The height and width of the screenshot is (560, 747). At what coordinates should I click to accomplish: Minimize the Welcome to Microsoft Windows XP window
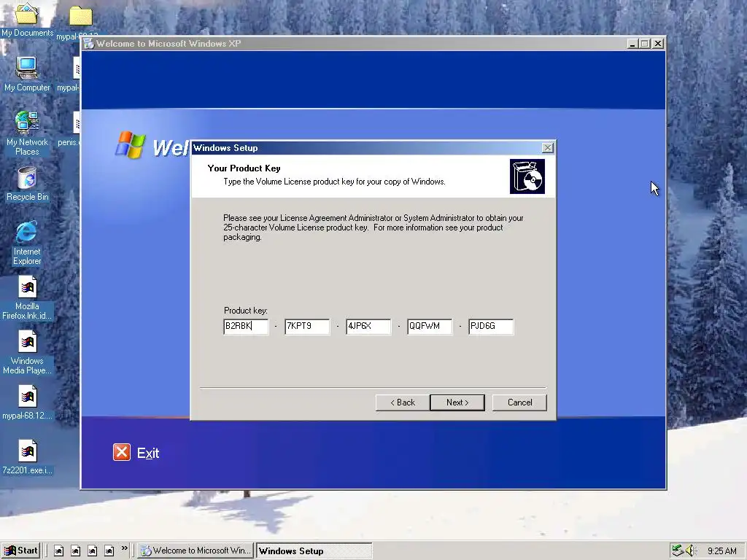[x=632, y=44]
